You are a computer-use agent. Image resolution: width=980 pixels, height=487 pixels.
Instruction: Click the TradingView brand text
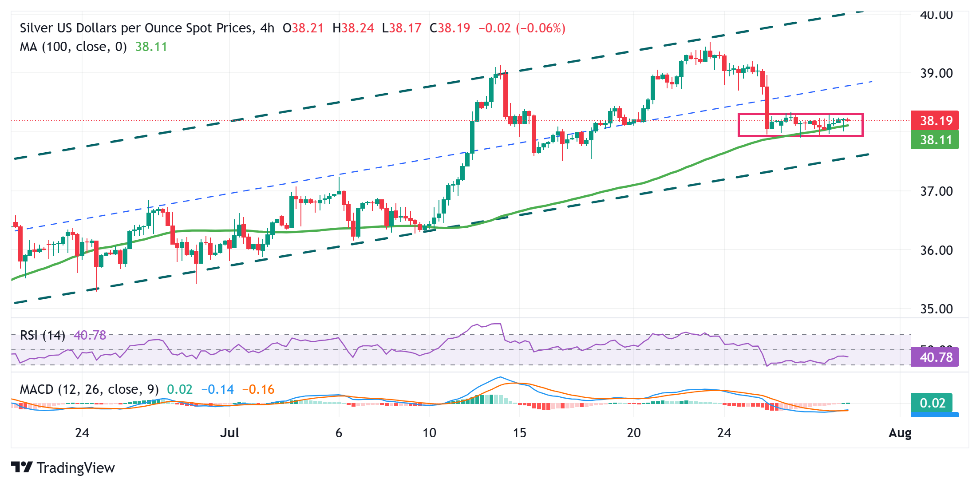(75, 468)
